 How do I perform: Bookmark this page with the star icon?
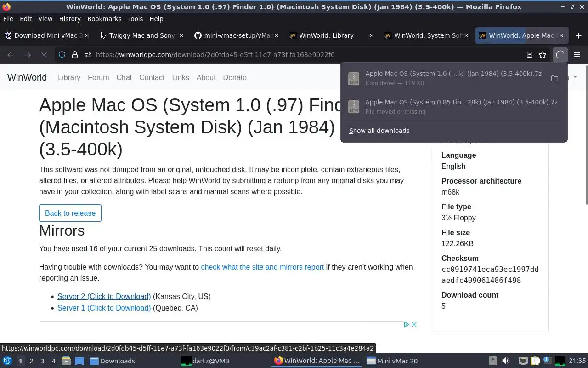pos(543,55)
